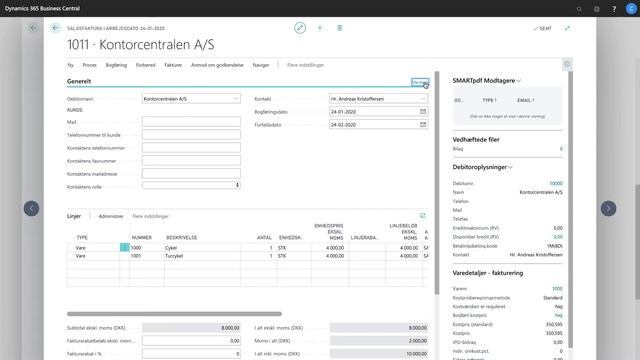The width and height of the screenshot is (640, 360).
Task: Click into Mail input field
Action: [191, 122]
